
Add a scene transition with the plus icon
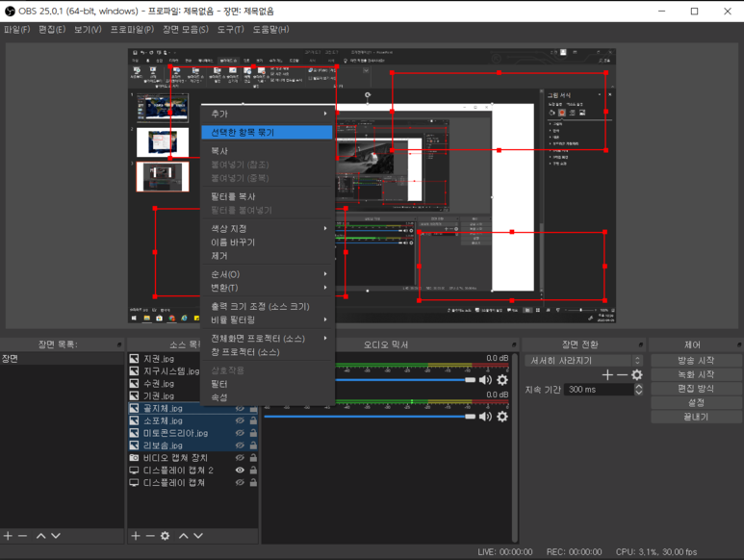607,375
